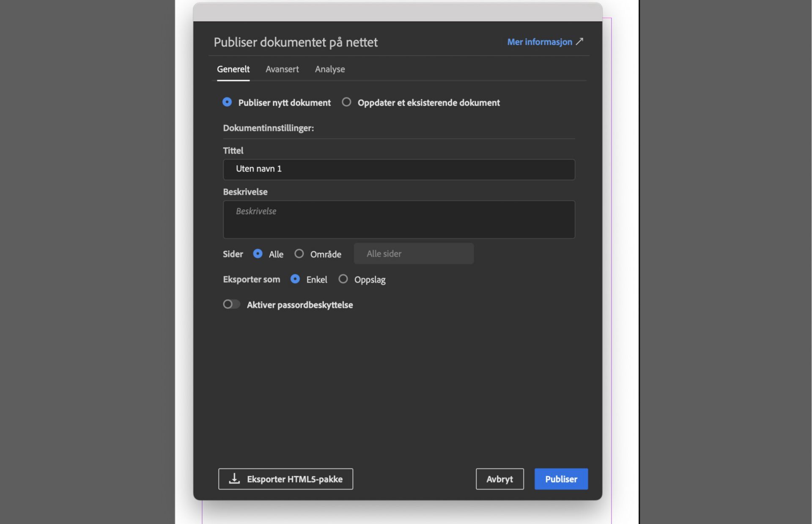Image resolution: width=812 pixels, height=524 pixels.
Task: Click the Alle sider page range field
Action: (x=413, y=253)
